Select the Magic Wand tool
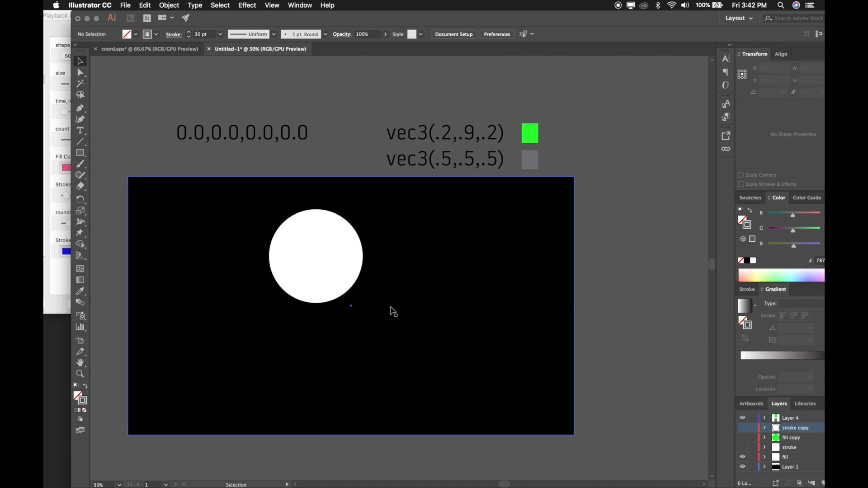The width and height of the screenshot is (868, 488). coord(80,84)
